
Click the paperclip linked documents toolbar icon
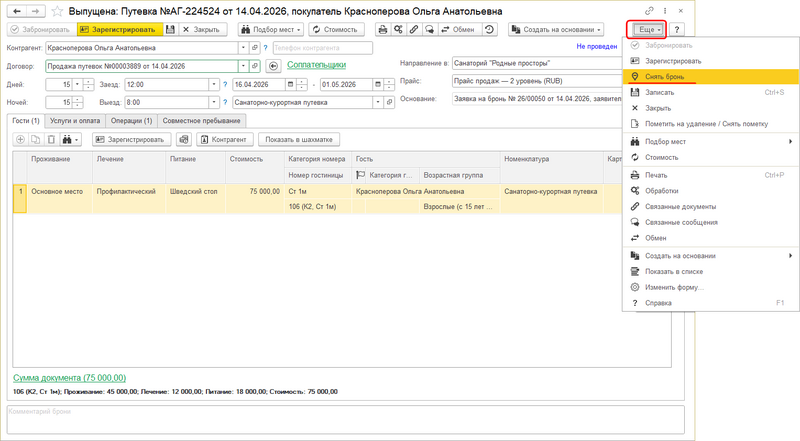(414, 30)
